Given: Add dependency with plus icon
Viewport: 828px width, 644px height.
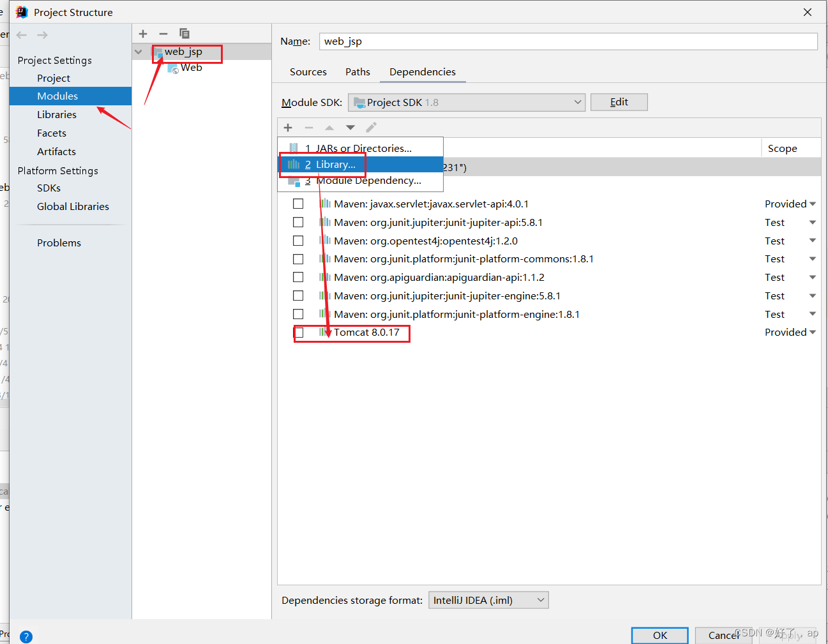Looking at the screenshot, I should 288,128.
